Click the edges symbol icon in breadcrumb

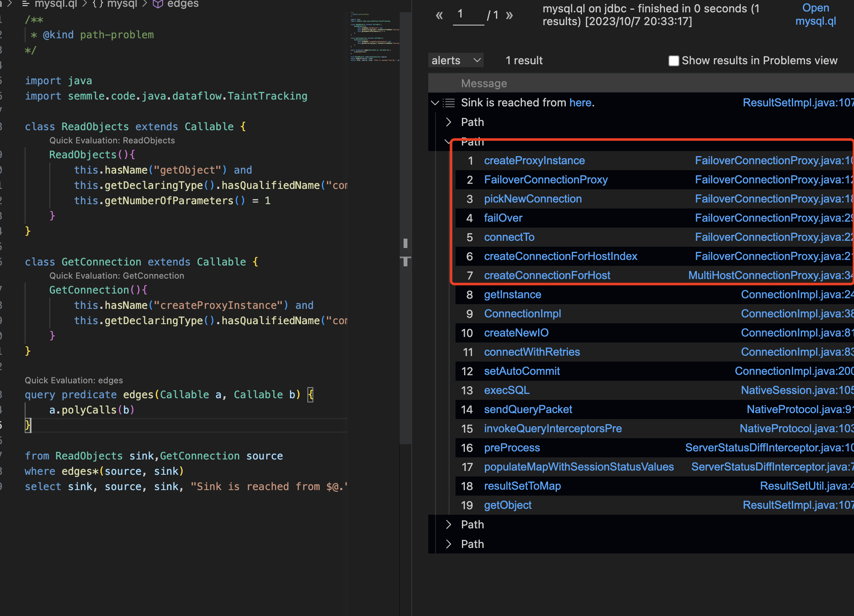coord(158,4)
